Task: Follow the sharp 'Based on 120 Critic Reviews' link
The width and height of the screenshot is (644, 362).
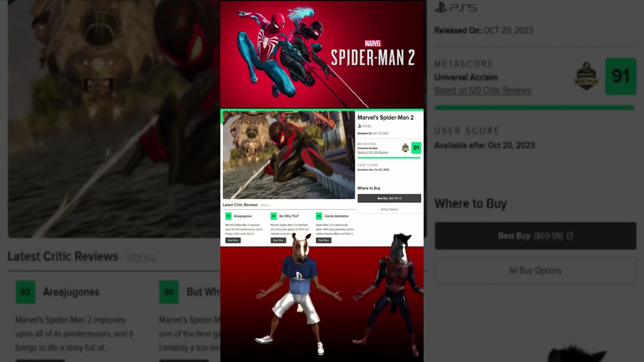Action: point(373,152)
